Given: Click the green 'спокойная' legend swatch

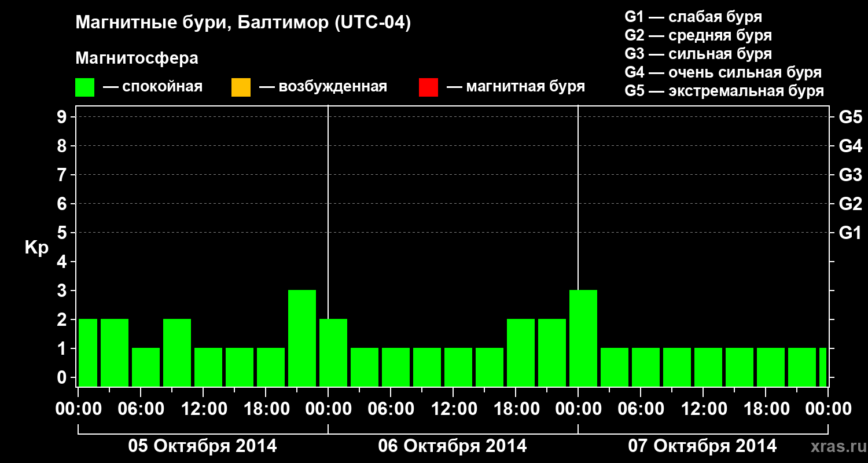Looking at the screenshot, I should 85,87.
